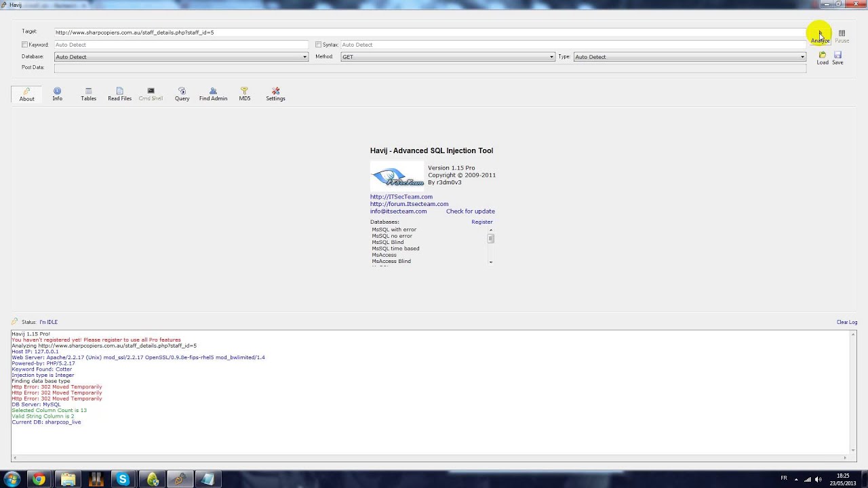The height and width of the screenshot is (488, 868).
Task: Open the Query tab
Action: coord(182,94)
